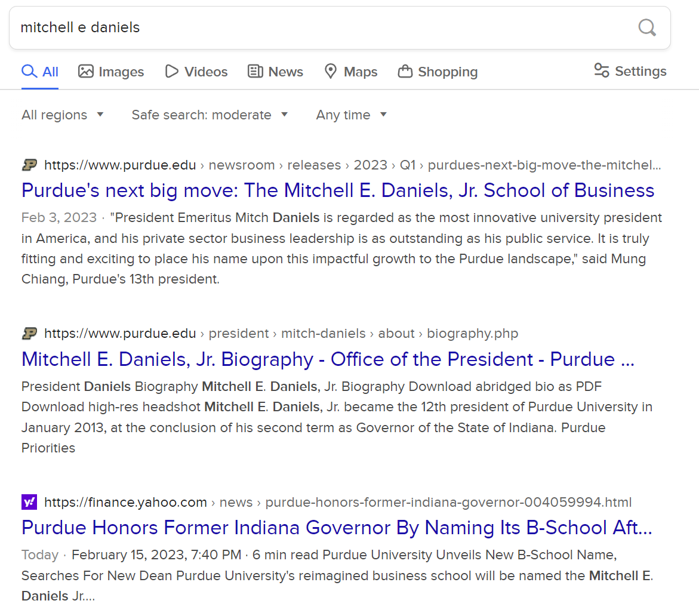Click the purdue.edu president biography.php URL
The width and height of the screenshot is (699, 616).
click(281, 334)
